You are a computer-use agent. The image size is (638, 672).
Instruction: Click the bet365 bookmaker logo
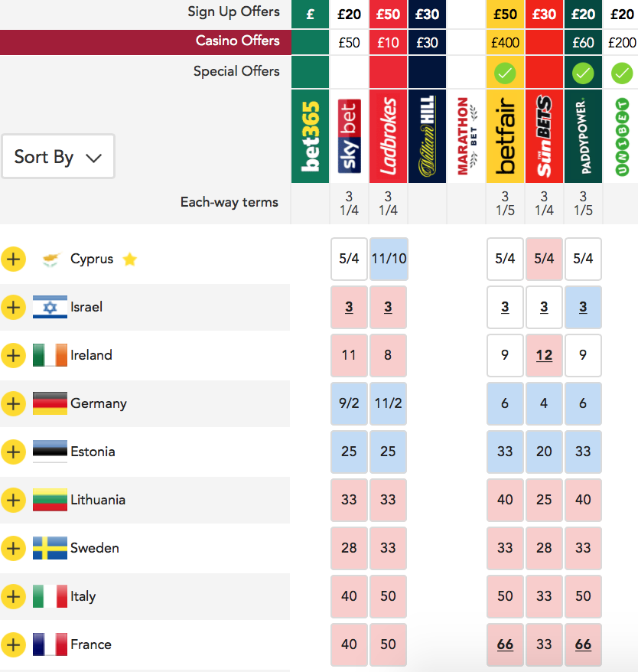pos(310,136)
